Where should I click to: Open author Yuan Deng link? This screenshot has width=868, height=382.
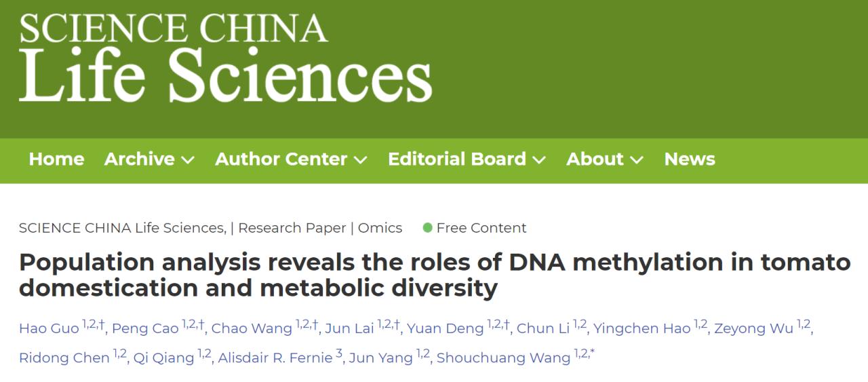point(445,328)
